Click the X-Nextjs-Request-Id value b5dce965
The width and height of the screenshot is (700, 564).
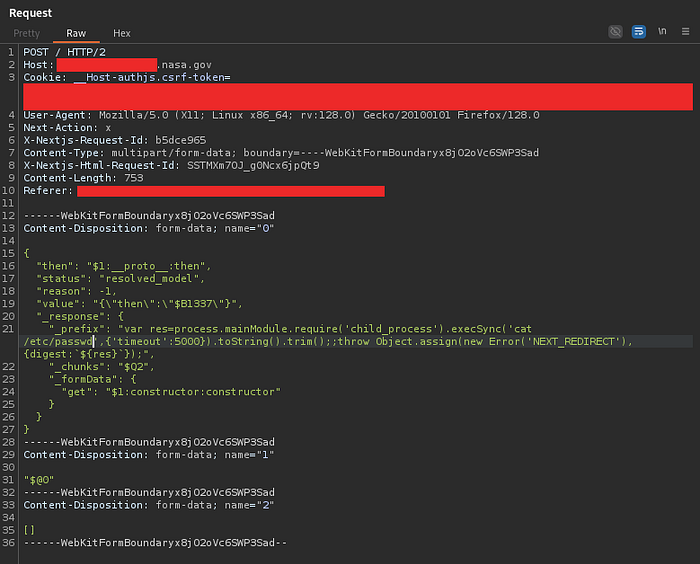[x=181, y=140]
